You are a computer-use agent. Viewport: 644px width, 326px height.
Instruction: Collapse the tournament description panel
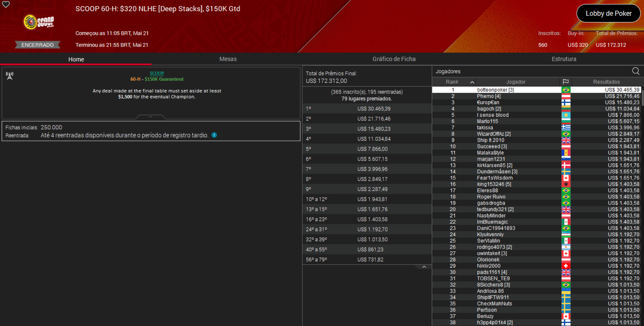click(x=151, y=117)
